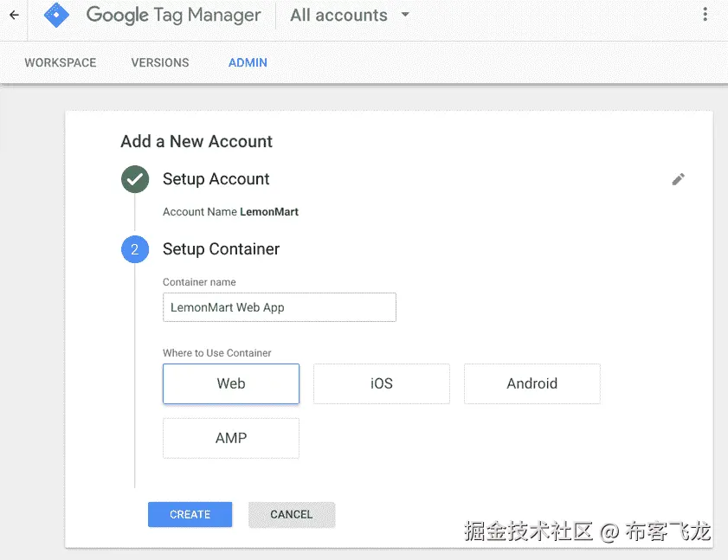Viewport: 728px width, 560px height.
Task: Click the back arrow icon
Action: 15,16
